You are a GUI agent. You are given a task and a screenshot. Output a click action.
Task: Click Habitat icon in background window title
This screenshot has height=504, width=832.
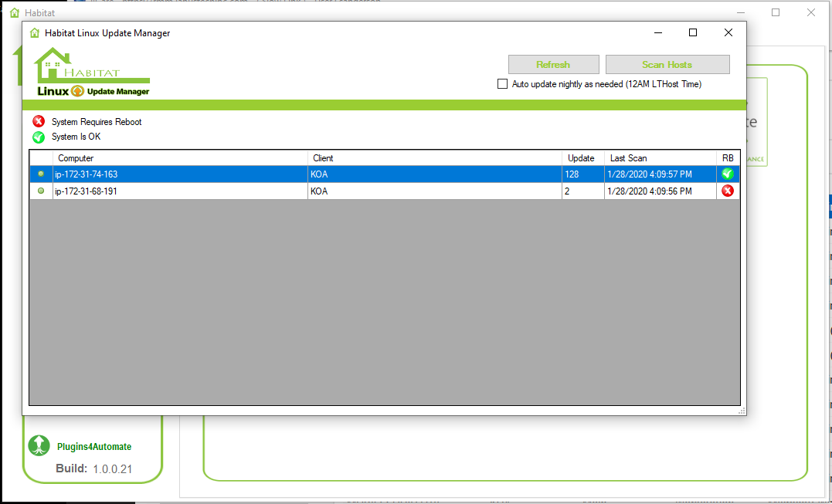pyautogui.click(x=15, y=12)
